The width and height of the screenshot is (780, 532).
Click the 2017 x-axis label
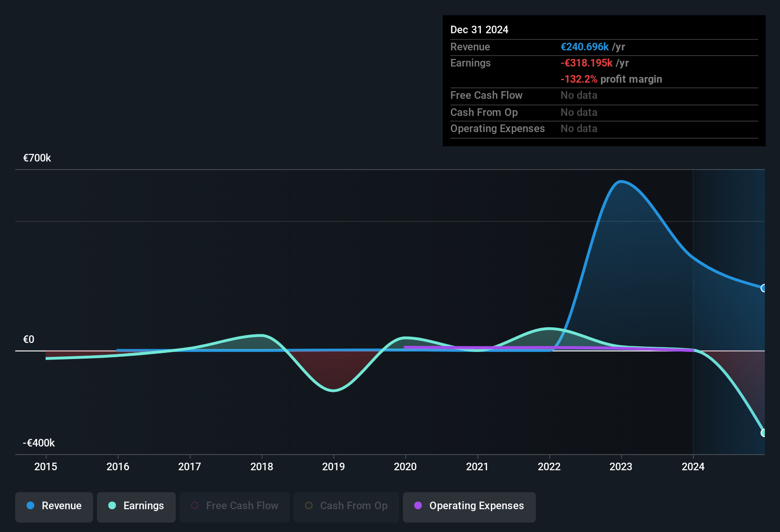tap(190, 466)
